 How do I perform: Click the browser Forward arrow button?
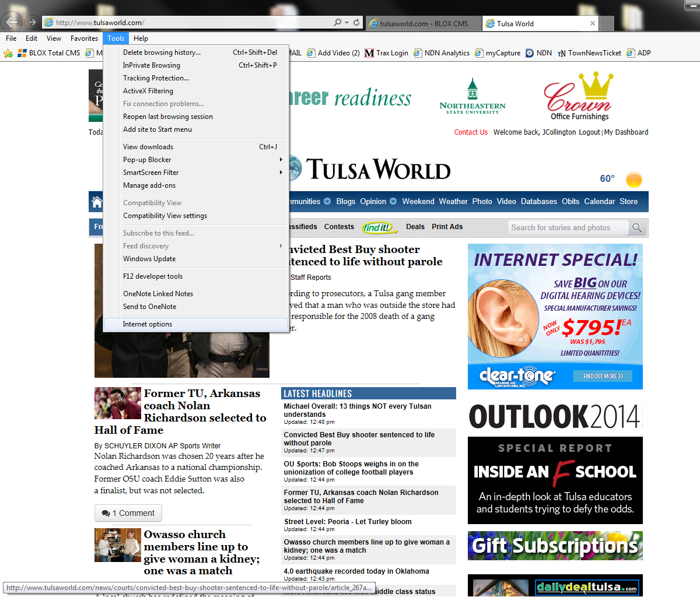click(32, 22)
